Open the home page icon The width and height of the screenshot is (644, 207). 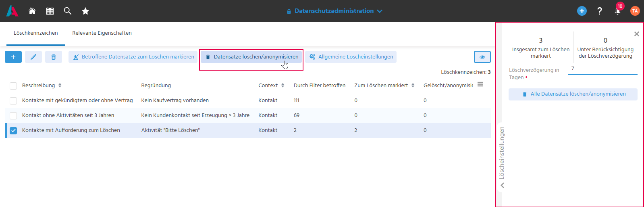click(32, 11)
